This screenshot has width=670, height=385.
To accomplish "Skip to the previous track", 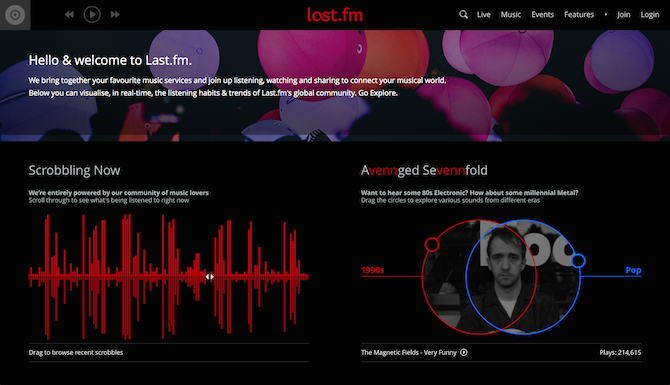I will [69, 15].
